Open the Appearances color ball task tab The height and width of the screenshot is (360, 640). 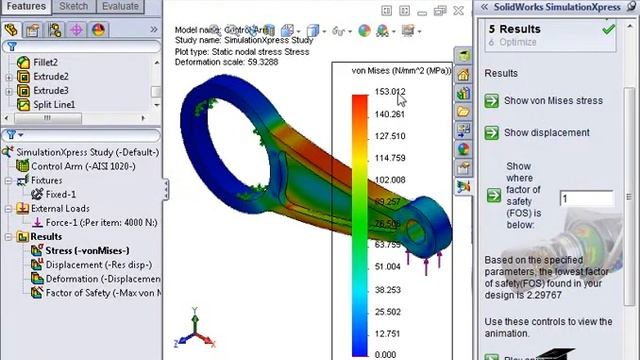coord(463,149)
